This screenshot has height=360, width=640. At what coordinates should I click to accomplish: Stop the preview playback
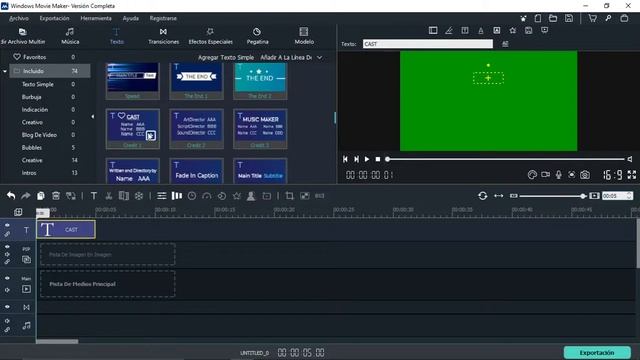click(x=378, y=159)
